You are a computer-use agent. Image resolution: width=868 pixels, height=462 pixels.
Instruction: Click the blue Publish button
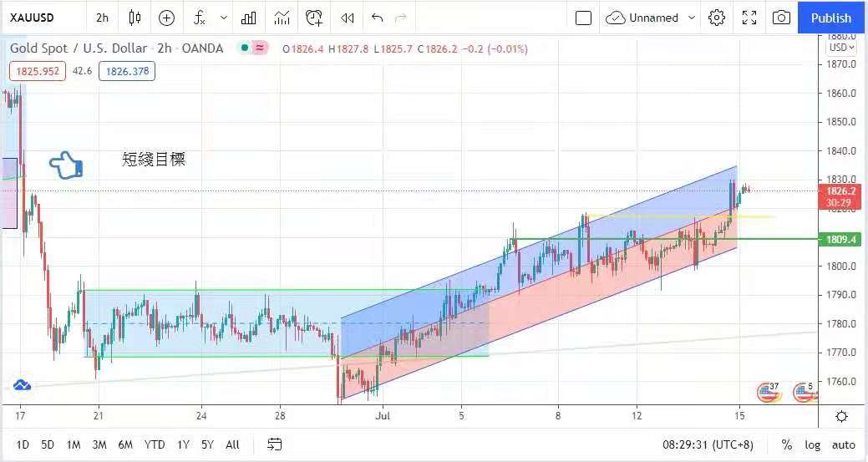tap(831, 18)
